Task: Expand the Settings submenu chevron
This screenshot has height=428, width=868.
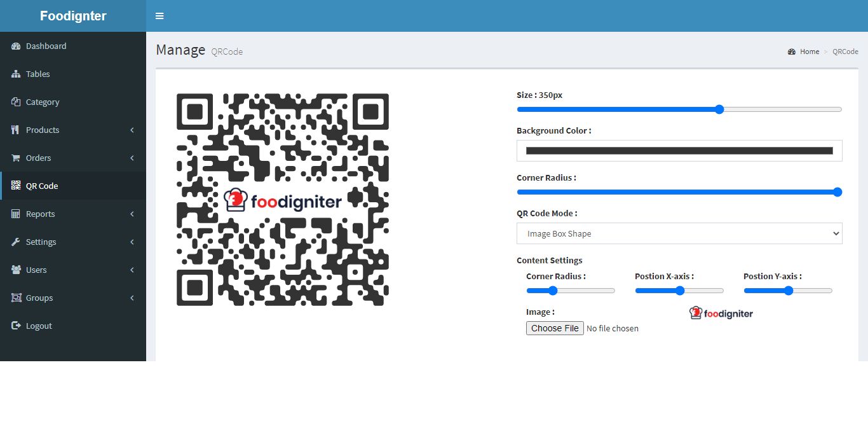Action: 132,242
